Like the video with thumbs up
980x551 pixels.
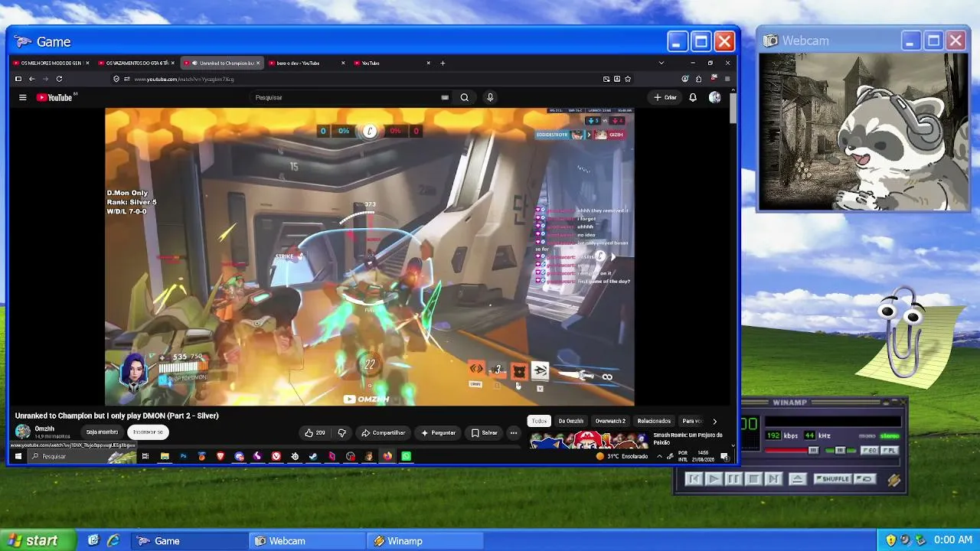pyautogui.click(x=315, y=433)
